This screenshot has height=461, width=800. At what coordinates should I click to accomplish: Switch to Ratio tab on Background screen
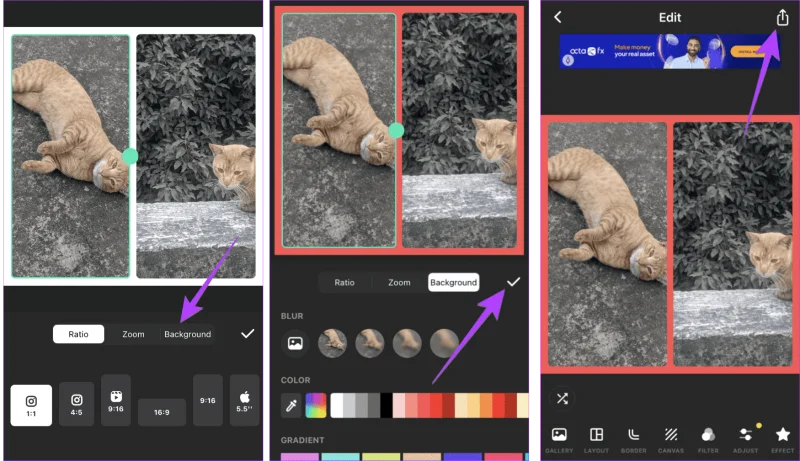[344, 282]
